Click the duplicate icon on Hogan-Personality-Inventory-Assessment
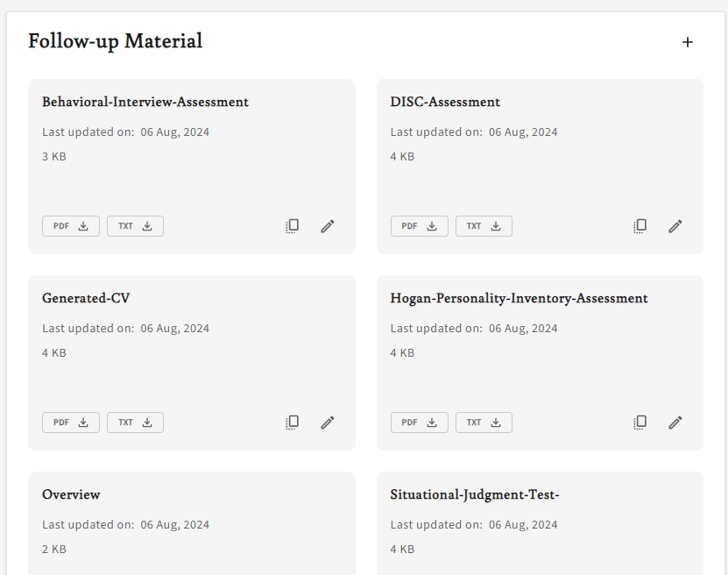 pyautogui.click(x=640, y=422)
